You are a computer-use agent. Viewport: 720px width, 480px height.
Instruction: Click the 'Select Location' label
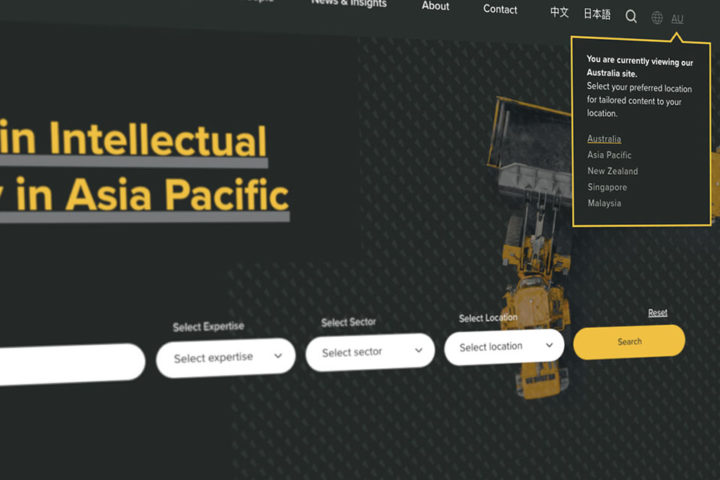click(x=488, y=318)
